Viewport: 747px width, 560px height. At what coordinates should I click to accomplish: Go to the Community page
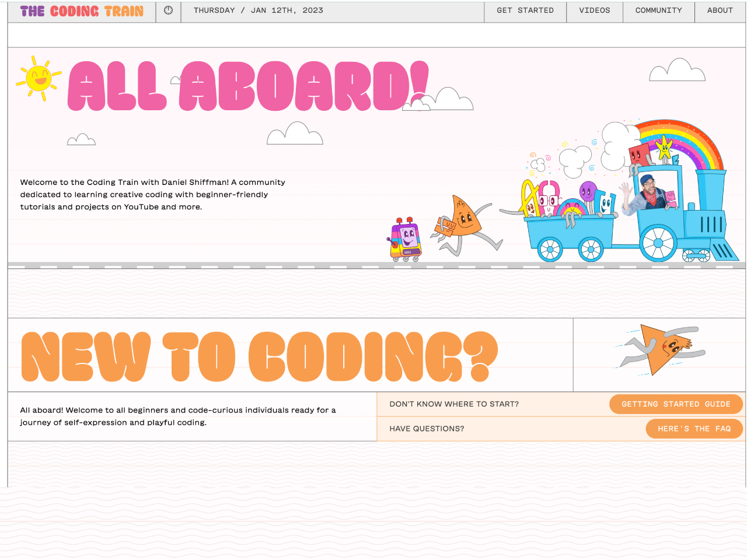click(x=659, y=10)
